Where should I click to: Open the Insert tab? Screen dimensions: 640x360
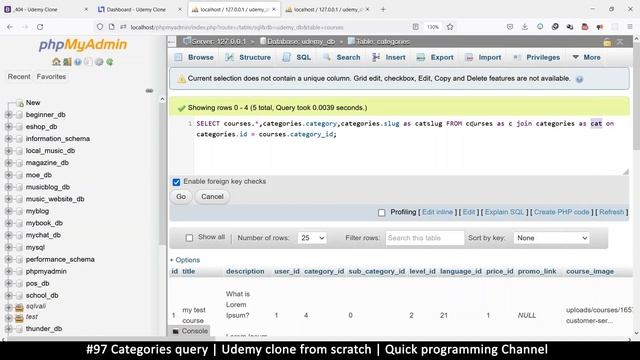(389, 58)
